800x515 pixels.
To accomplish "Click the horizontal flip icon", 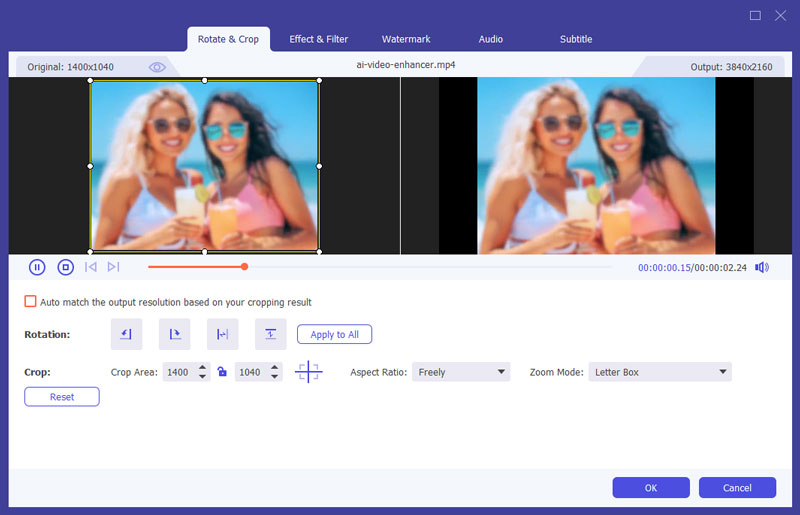I will click(223, 334).
